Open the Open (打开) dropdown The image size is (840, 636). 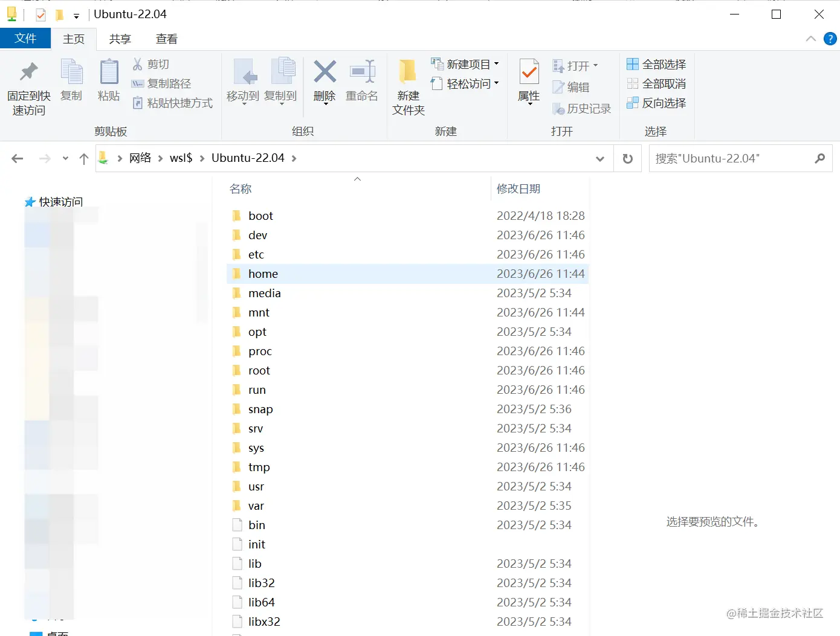pyautogui.click(x=575, y=65)
